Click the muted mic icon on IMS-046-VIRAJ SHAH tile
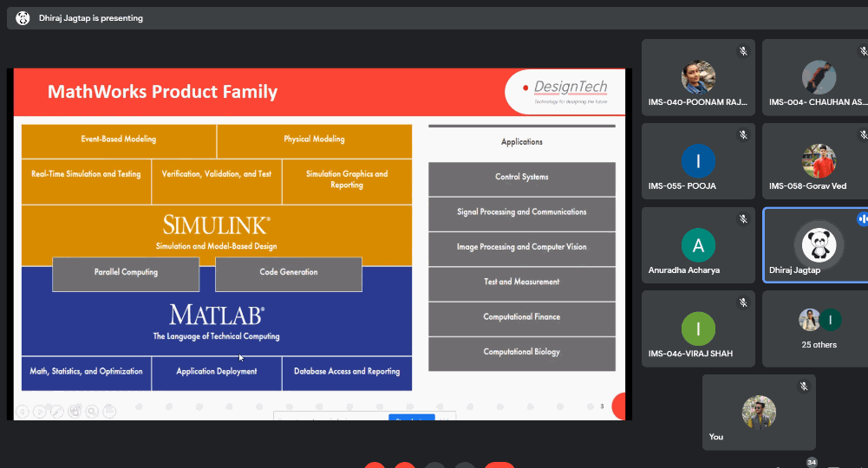 coord(743,302)
